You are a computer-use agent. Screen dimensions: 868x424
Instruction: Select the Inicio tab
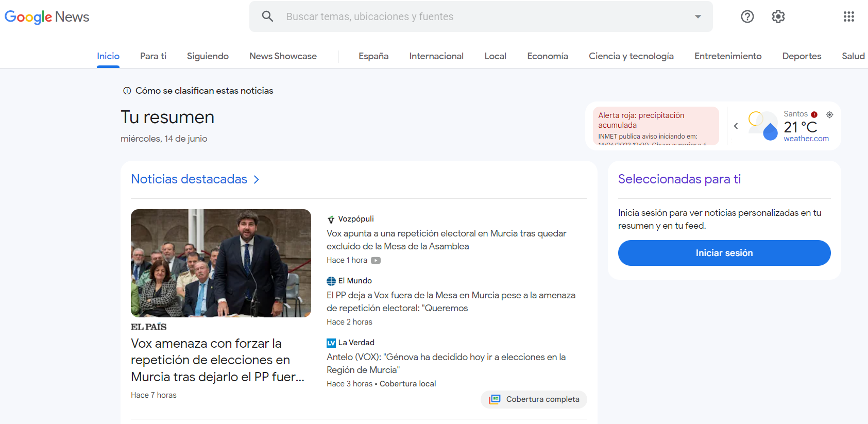(x=108, y=56)
